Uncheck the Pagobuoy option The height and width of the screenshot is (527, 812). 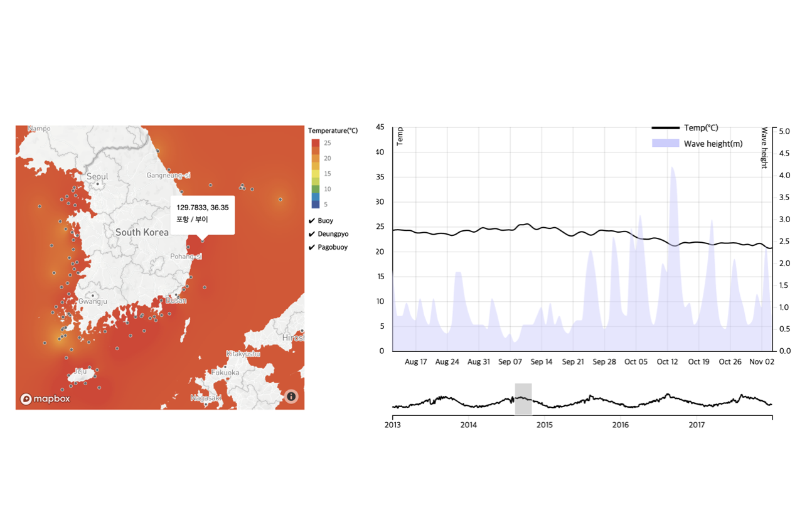312,247
